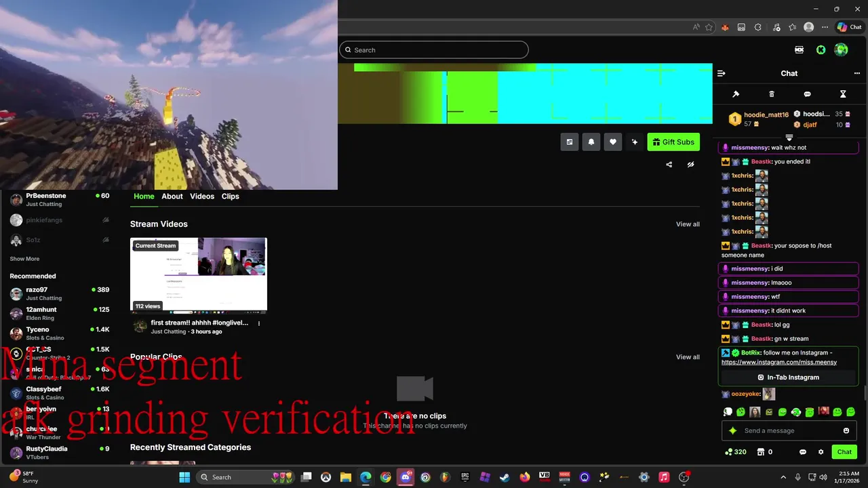Open RustyClaudia VTubers channel
Screen dimensions: 868x488
[60, 453]
